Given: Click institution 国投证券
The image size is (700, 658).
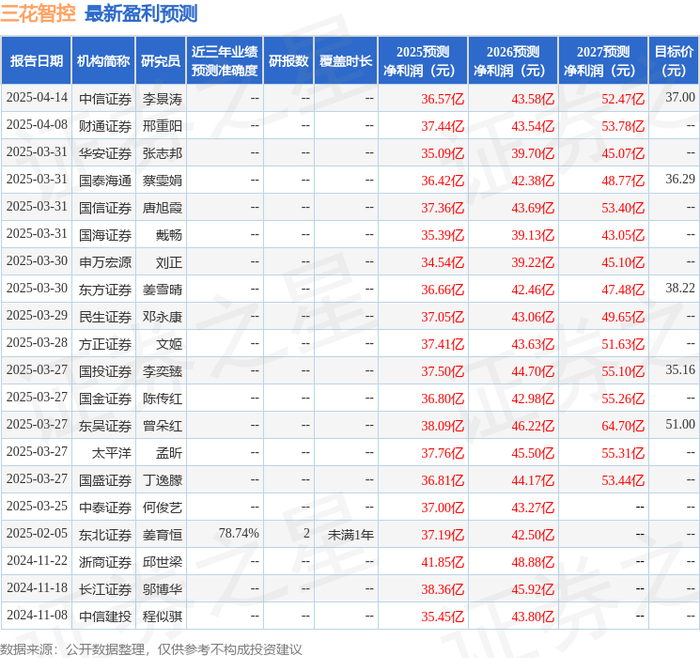Looking at the screenshot, I should coord(105,372).
